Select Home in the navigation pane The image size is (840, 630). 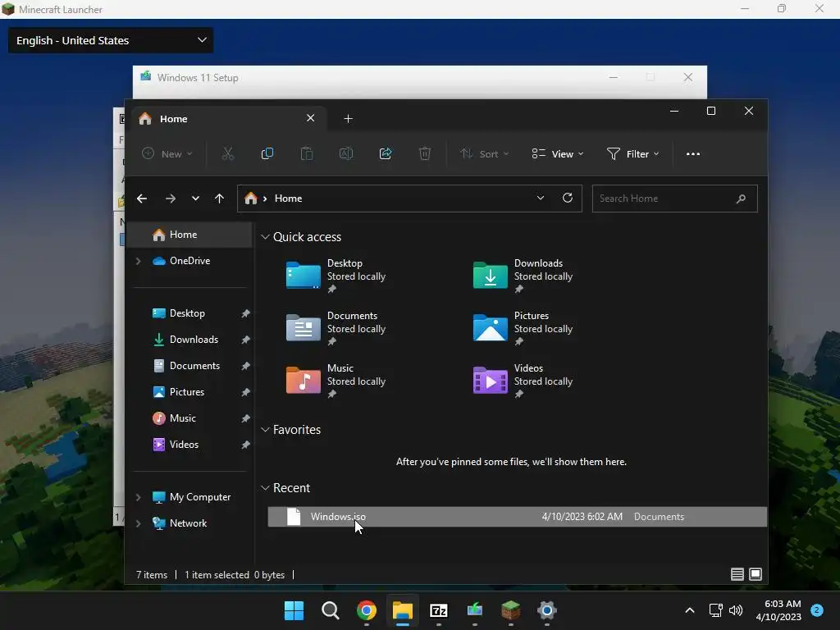tap(189, 235)
